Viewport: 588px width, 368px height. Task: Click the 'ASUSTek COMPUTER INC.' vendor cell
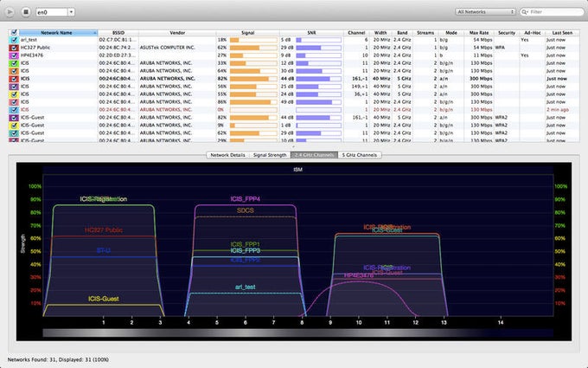[x=167, y=48]
